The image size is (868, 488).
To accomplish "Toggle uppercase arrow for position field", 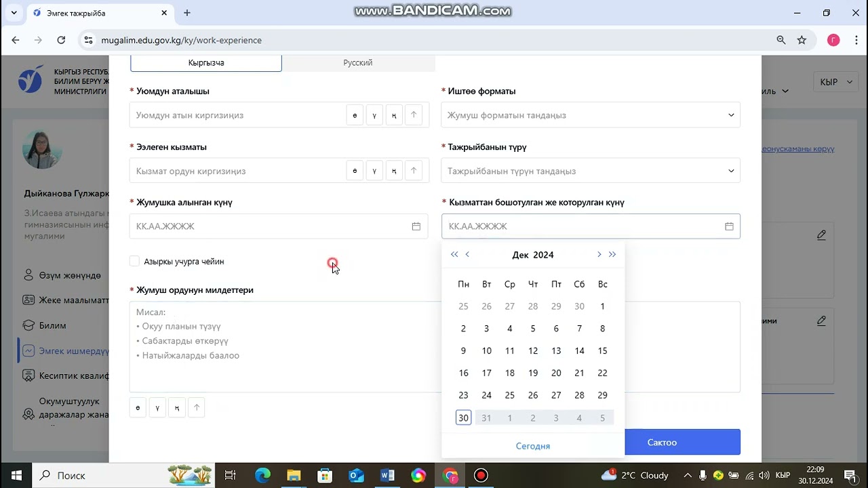I will [x=414, y=171].
